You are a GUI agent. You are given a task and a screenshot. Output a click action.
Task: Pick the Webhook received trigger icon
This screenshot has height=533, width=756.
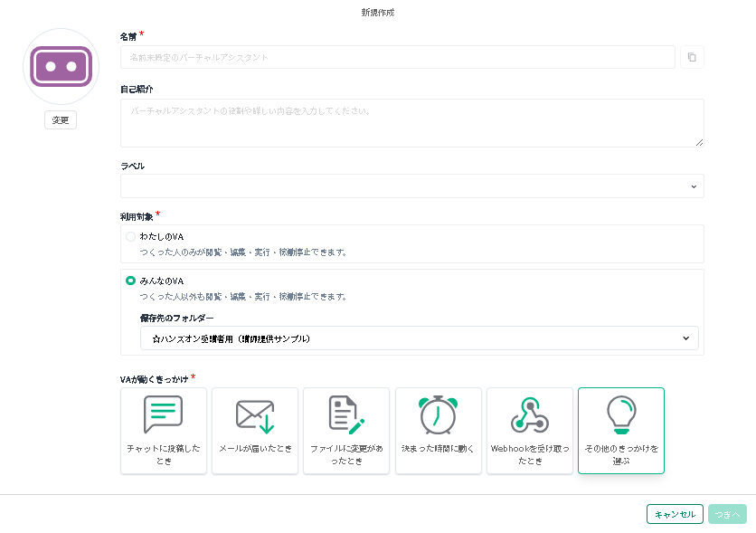(529, 415)
